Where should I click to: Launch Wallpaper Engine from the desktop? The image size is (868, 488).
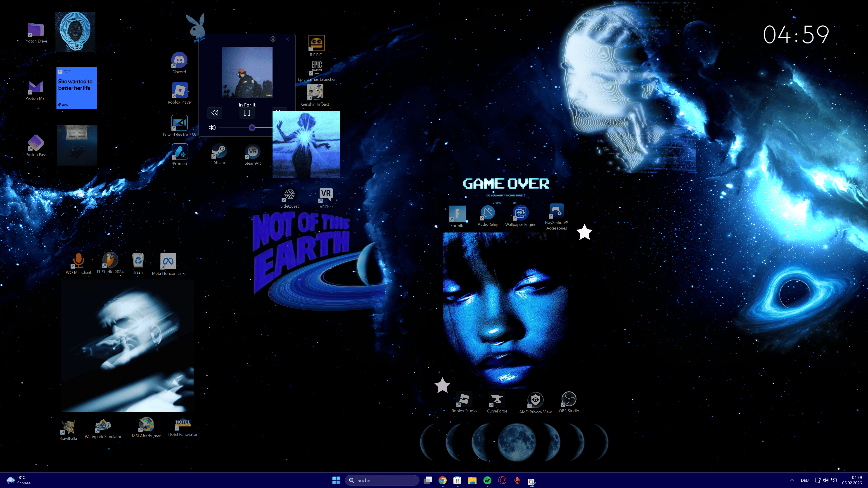coord(520,216)
